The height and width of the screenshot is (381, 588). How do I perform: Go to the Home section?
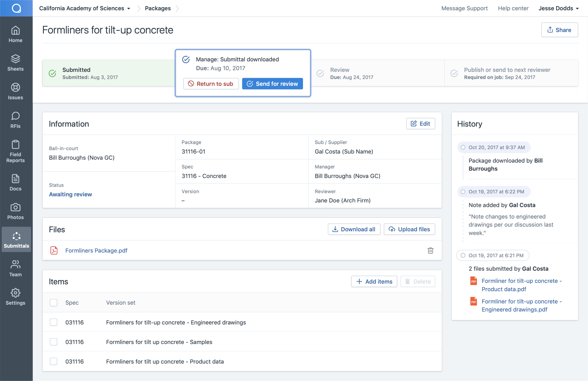click(15, 34)
